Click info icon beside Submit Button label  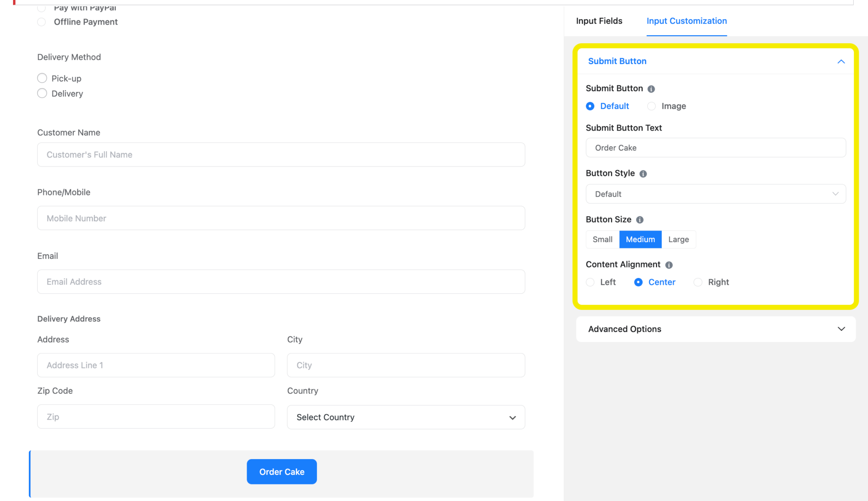click(x=651, y=89)
